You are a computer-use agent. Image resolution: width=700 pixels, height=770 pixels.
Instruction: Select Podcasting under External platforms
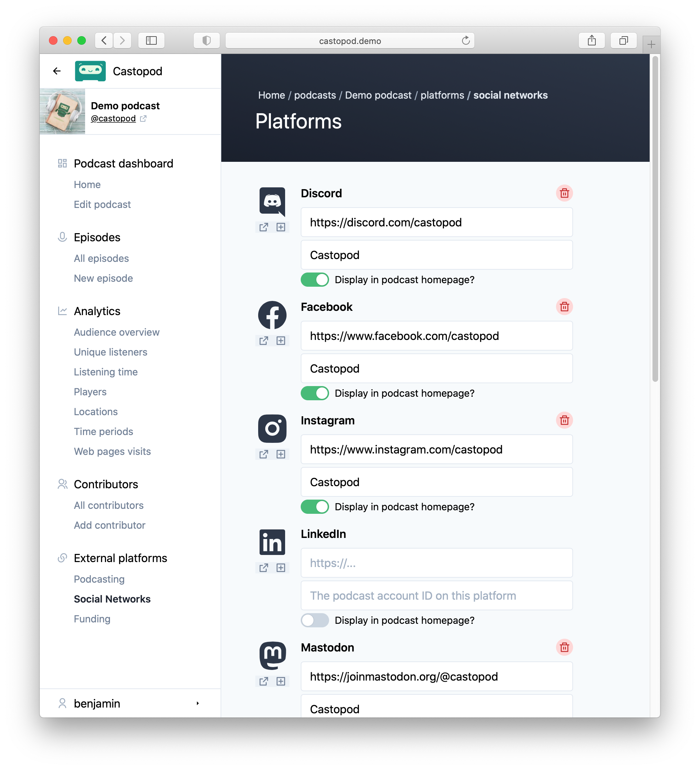coord(99,579)
